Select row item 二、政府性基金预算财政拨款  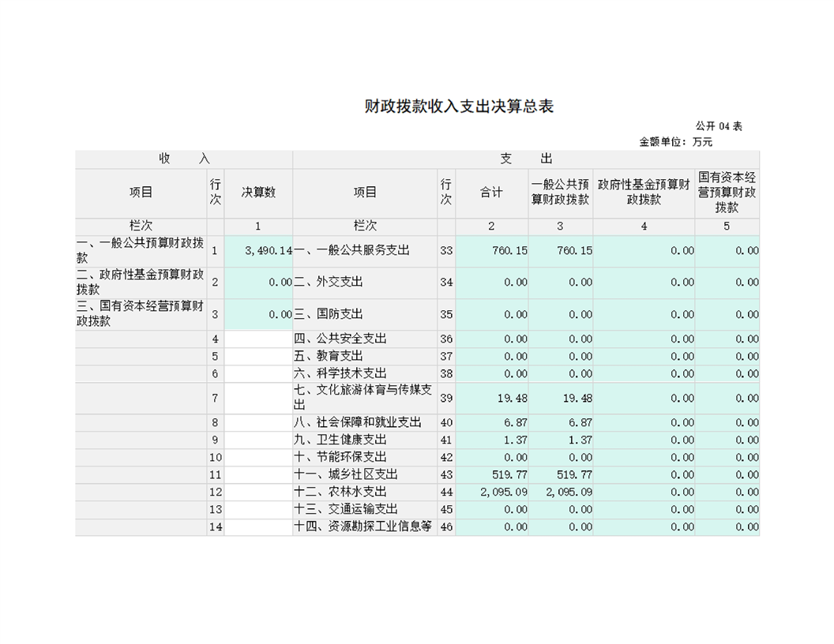[141, 283]
